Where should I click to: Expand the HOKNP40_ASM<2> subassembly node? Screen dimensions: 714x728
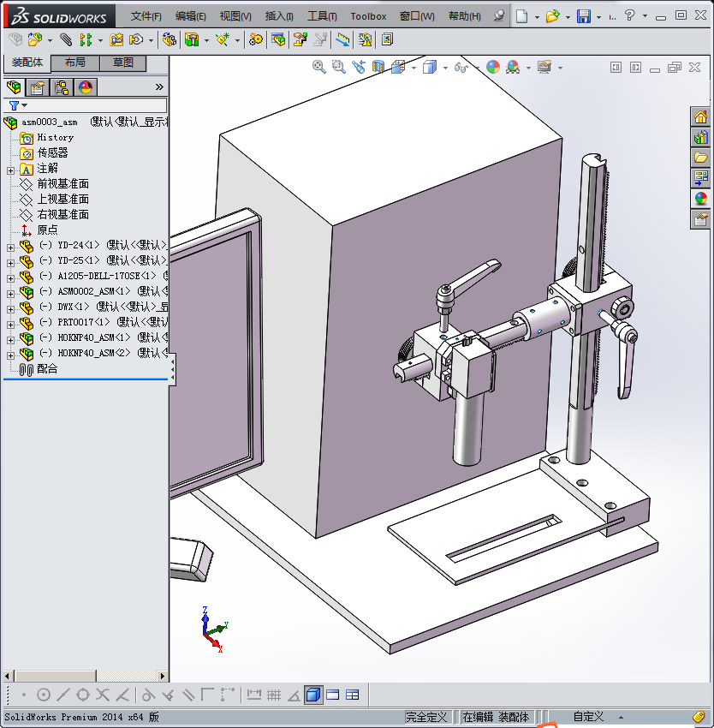[10, 354]
